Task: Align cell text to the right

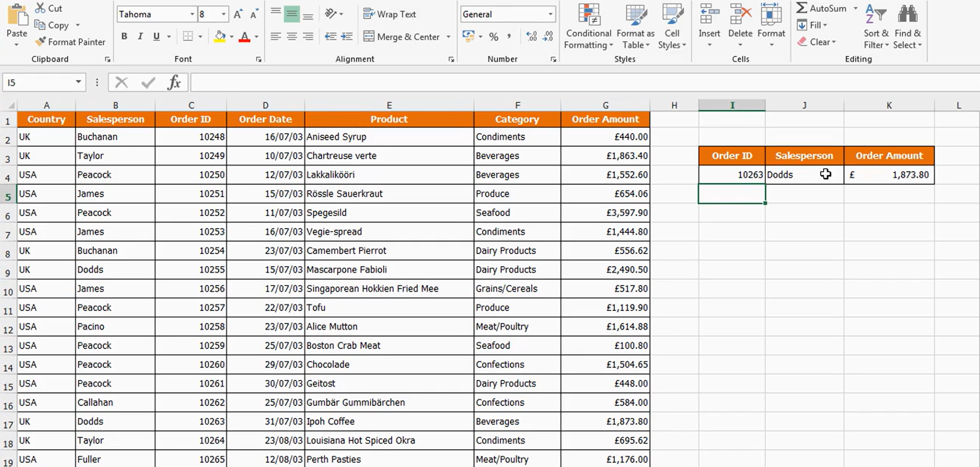Action: click(x=307, y=36)
